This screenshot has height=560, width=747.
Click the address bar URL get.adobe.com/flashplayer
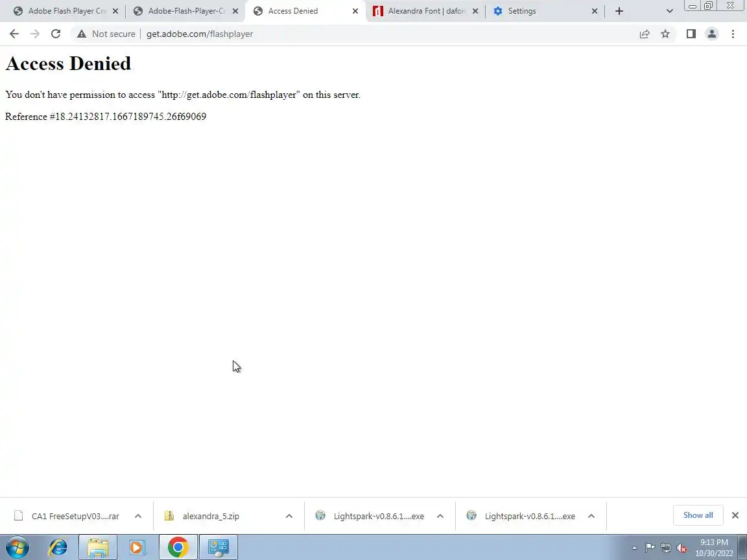pyautogui.click(x=200, y=34)
